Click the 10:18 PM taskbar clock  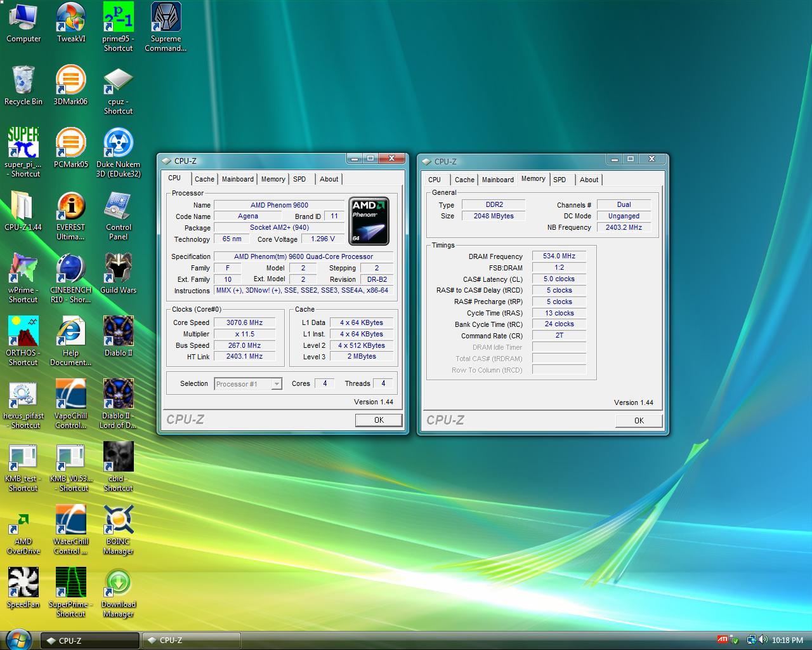(x=787, y=640)
